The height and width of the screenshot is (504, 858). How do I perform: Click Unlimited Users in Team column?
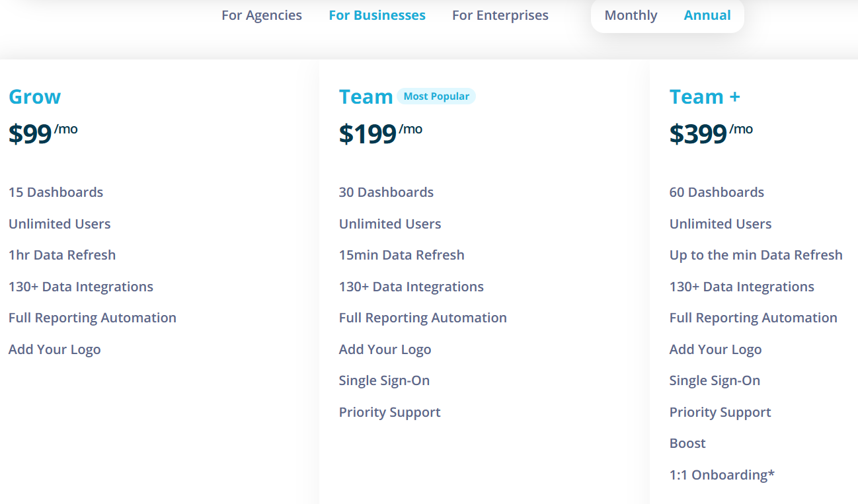tap(390, 223)
